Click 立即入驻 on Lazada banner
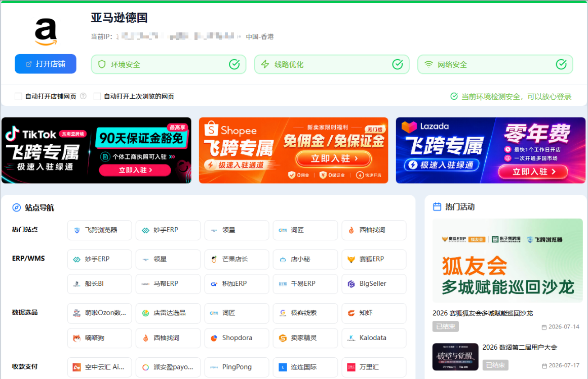Screen dimensions: 588x379 coord(533,172)
